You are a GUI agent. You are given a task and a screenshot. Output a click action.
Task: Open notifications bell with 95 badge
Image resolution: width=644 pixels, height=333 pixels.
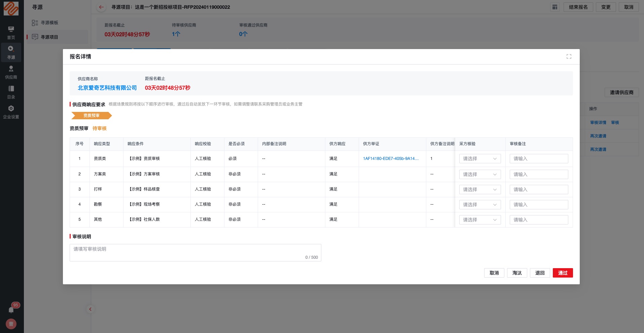(x=11, y=309)
